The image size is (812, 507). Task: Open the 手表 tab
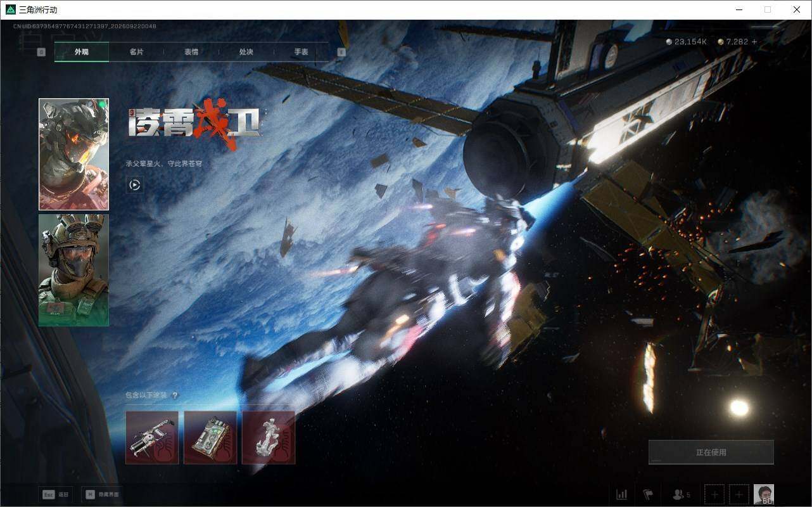pyautogui.click(x=301, y=52)
